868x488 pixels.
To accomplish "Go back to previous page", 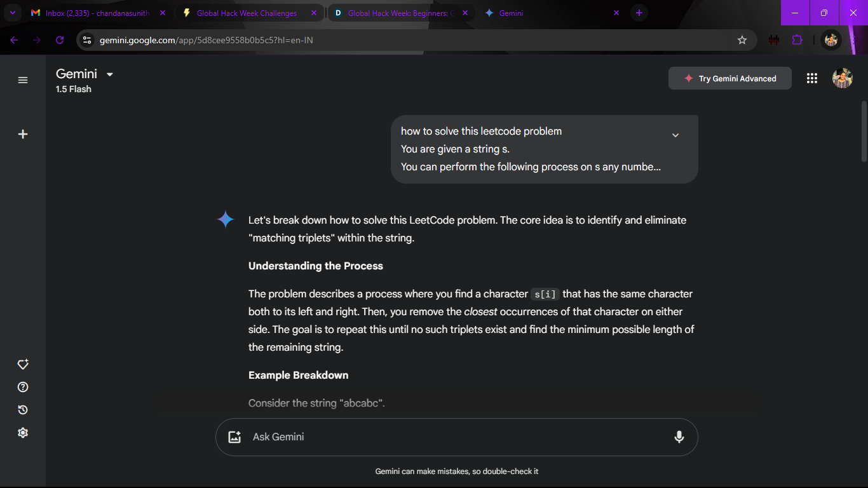I will pos(14,40).
